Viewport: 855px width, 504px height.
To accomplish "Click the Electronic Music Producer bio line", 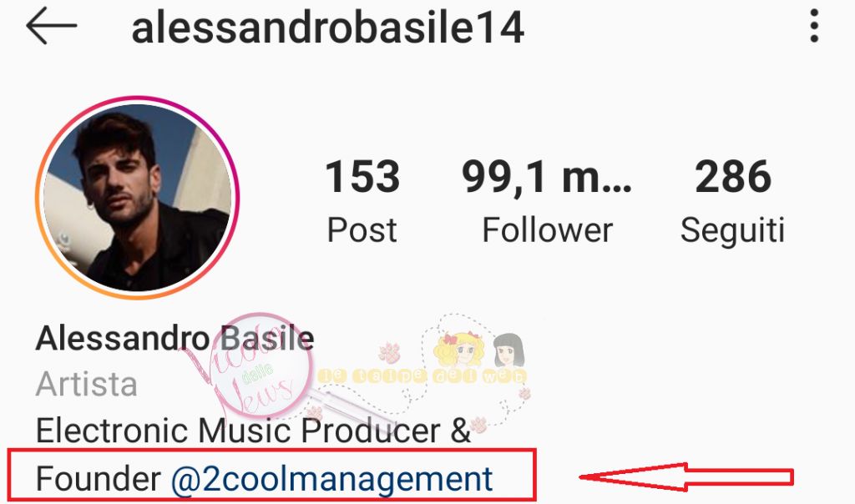I will point(253,431).
